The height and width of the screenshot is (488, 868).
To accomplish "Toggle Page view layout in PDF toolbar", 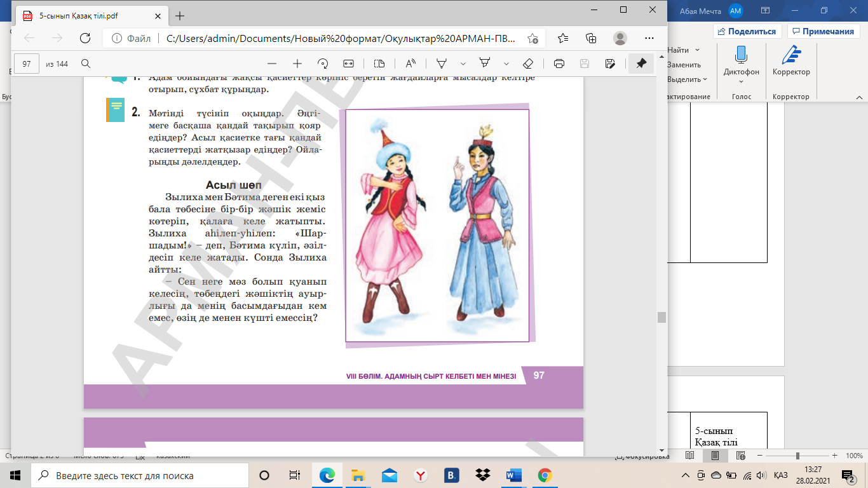I will point(379,64).
